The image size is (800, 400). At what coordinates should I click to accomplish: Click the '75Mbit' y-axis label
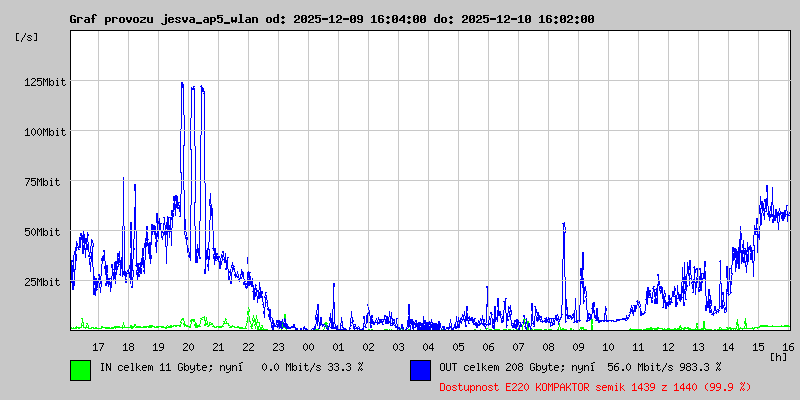(42, 182)
